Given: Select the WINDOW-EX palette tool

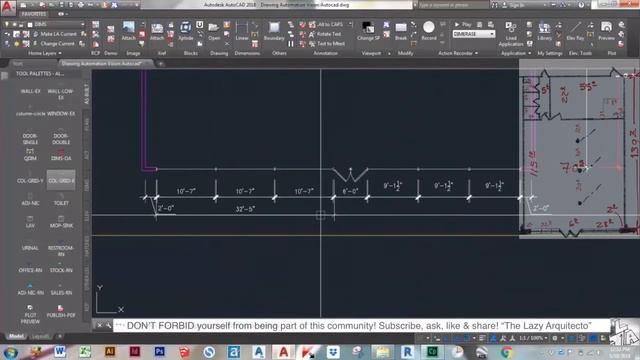Looking at the screenshot, I should pyautogui.click(x=61, y=114).
